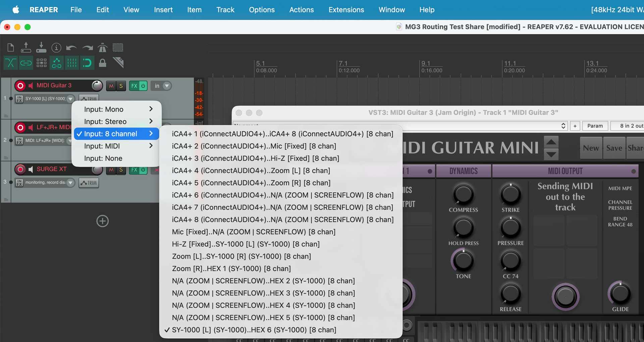Select Input: None from context menu

(x=103, y=158)
